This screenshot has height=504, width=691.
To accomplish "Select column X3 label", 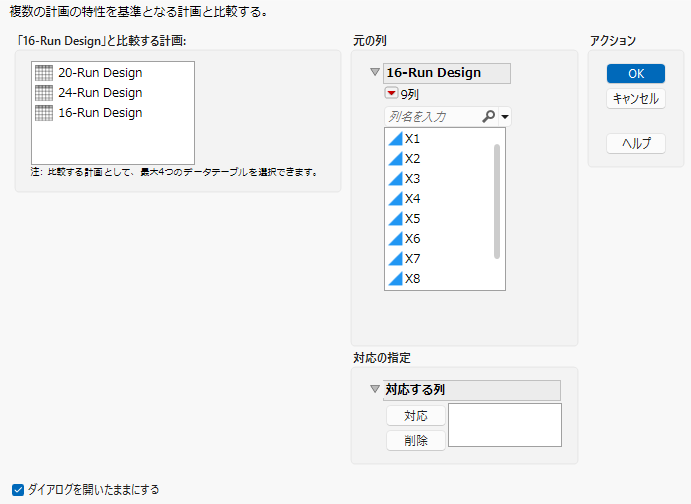I will [x=412, y=179].
